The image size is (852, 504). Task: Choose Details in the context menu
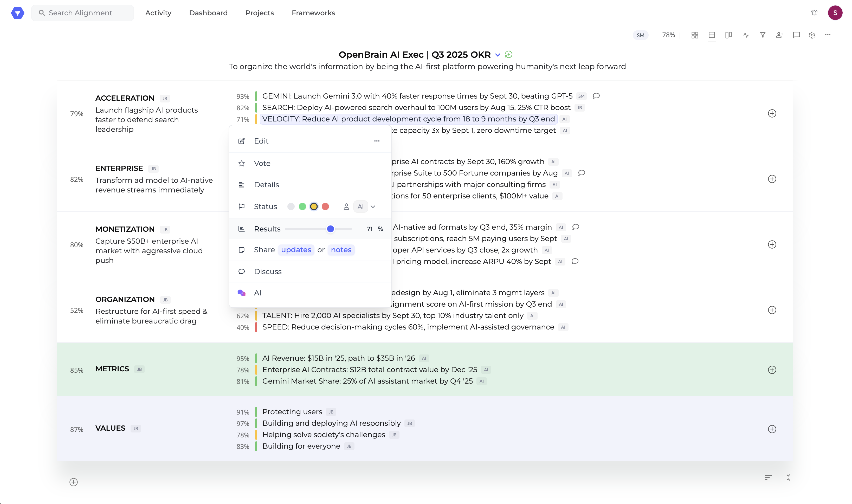click(x=266, y=185)
